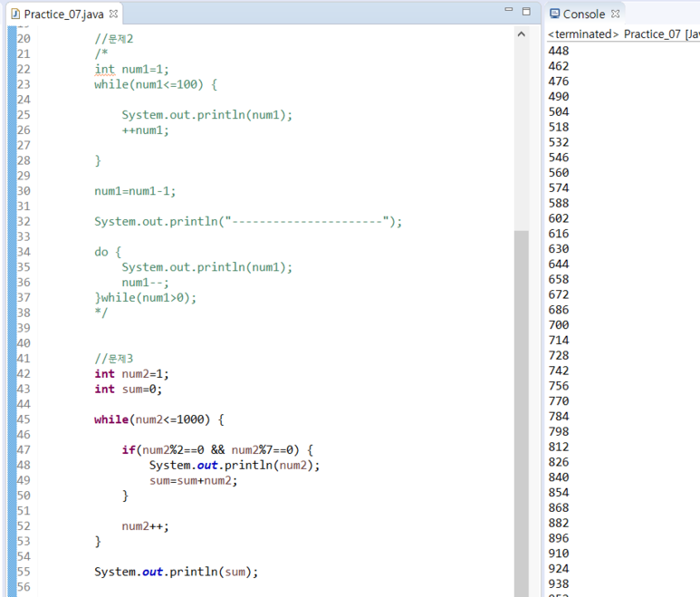This screenshot has width=700, height=597.
Task: Click the commented '}while(num1>0);' line
Action: (145, 297)
